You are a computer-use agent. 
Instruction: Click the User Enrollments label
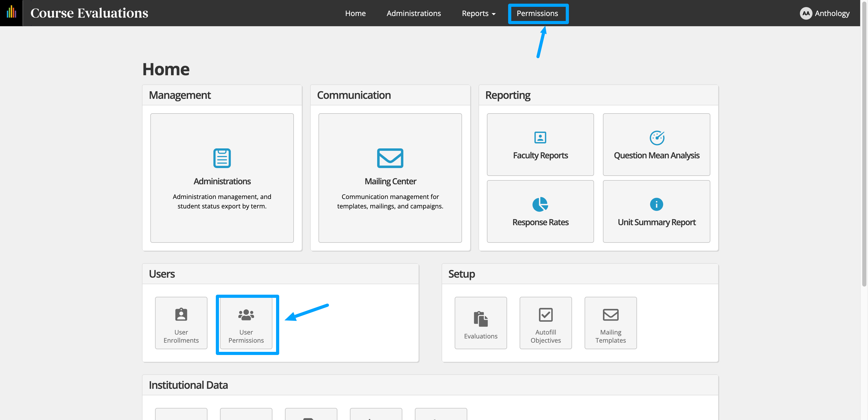point(181,336)
